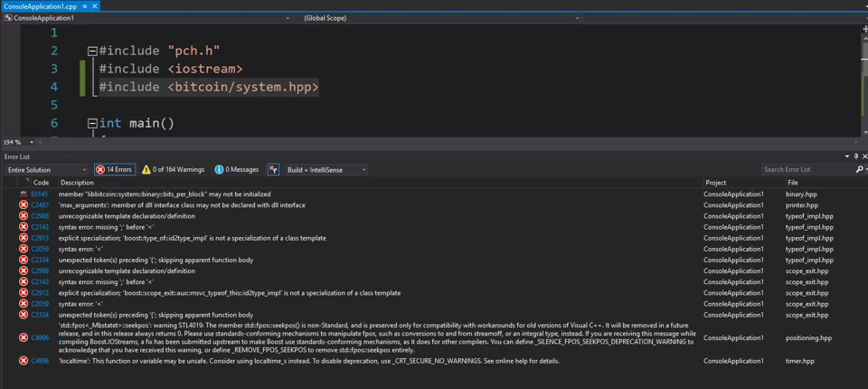Screen dimensions: 868x389
Task: Click error icon on C2913 scope_exit.hpp row
Action: coord(24,292)
